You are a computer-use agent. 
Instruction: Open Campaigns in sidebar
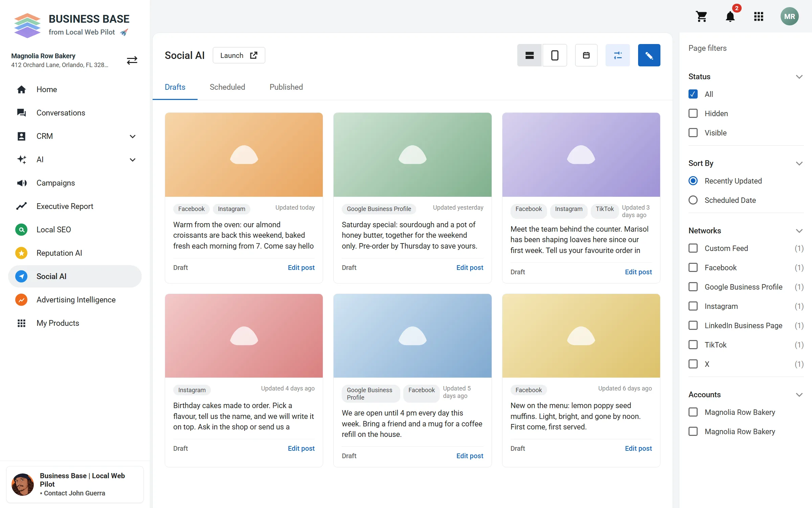tap(75, 183)
